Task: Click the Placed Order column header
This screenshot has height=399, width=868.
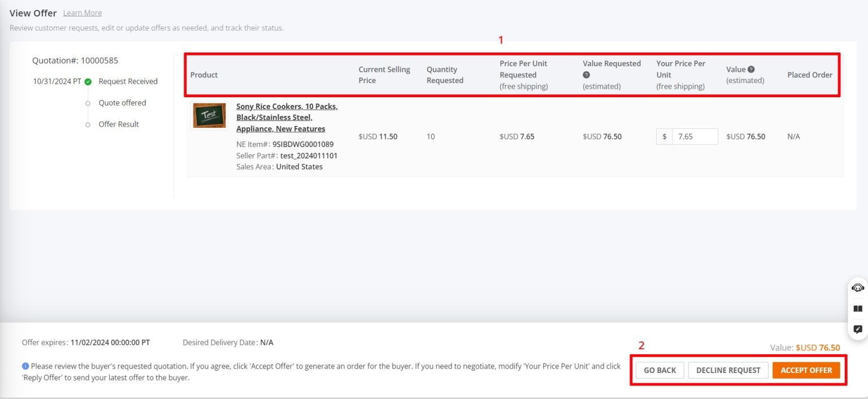Action: tap(810, 74)
